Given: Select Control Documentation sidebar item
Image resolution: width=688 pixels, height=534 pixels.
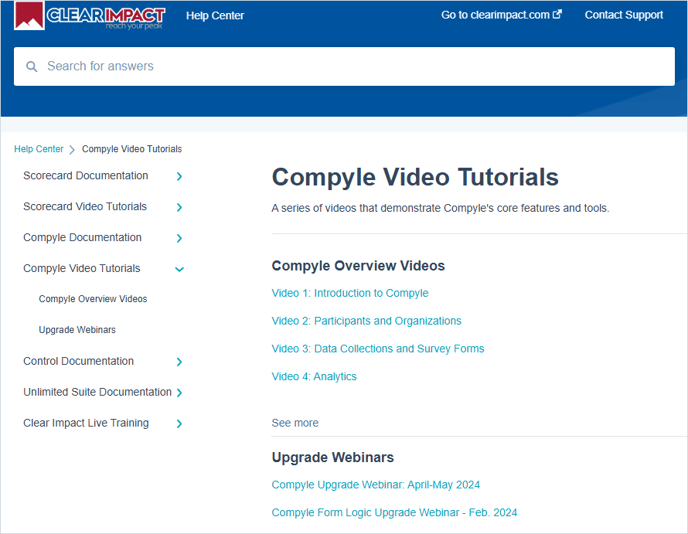Looking at the screenshot, I should 79,361.
